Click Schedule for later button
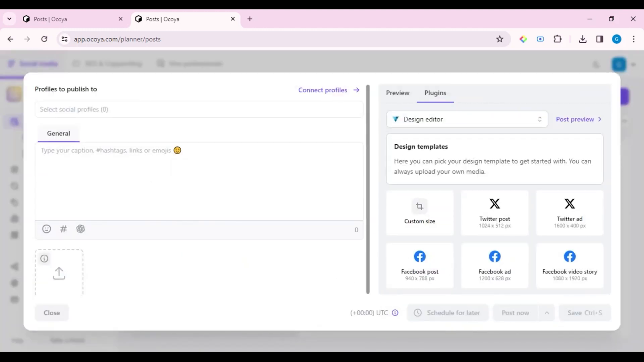 [x=448, y=312]
